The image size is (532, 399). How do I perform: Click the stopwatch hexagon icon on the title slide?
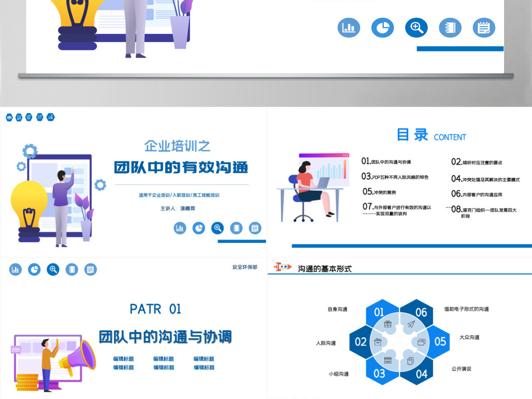pyautogui.click(x=29, y=117)
